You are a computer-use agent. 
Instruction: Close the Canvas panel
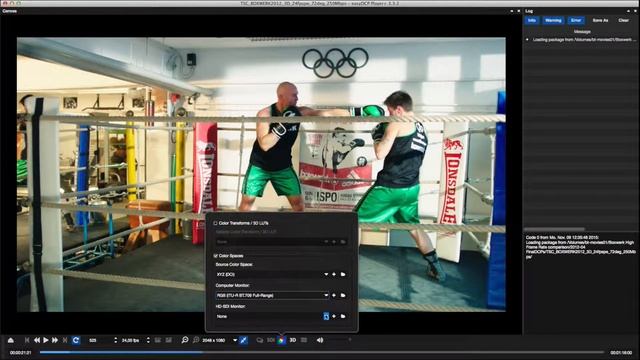[x=519, y=11]
